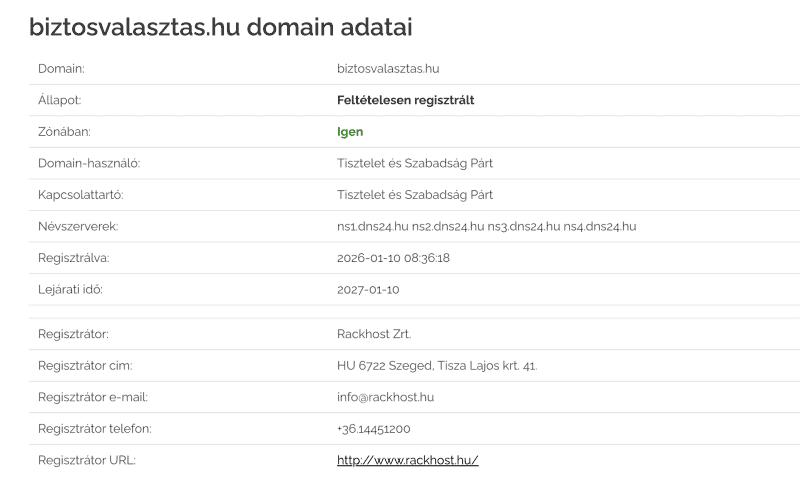Click the page heading 'biztosvalasztas.hu domain adatai'
This screenshot has height=487, width=800.
(220, 27)
